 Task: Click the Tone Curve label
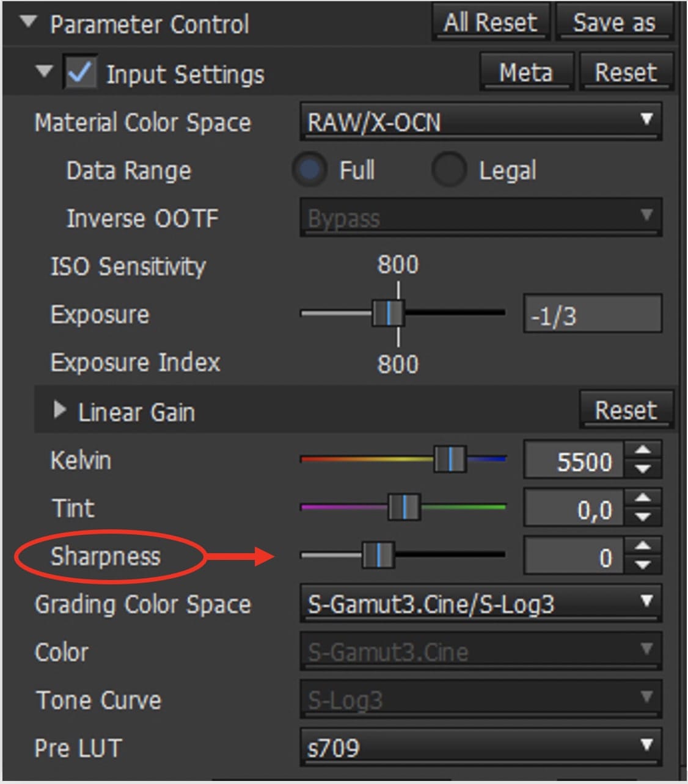pos(98,700)
